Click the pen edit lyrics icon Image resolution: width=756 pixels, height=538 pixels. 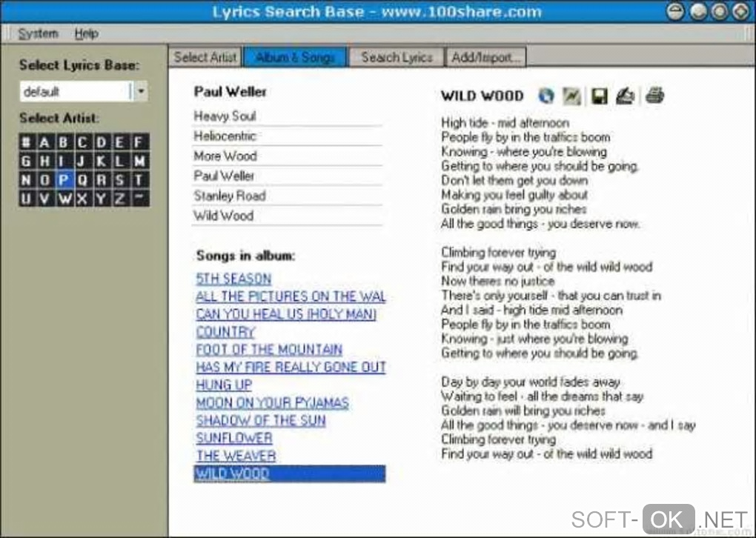[626, 96]
